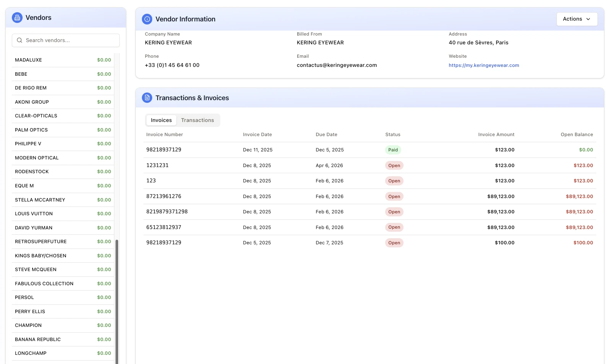Open the Actions dropdown
The image size is (607, 364).
tap(577, 19)
